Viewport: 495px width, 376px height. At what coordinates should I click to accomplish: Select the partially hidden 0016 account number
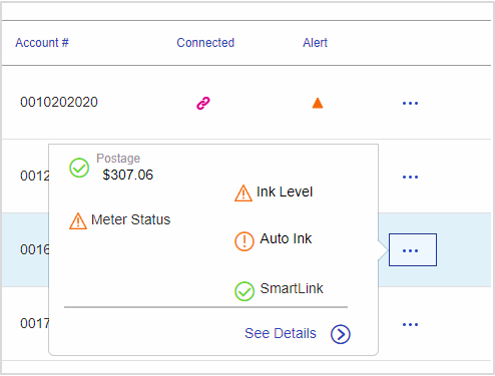coord(34,249)
